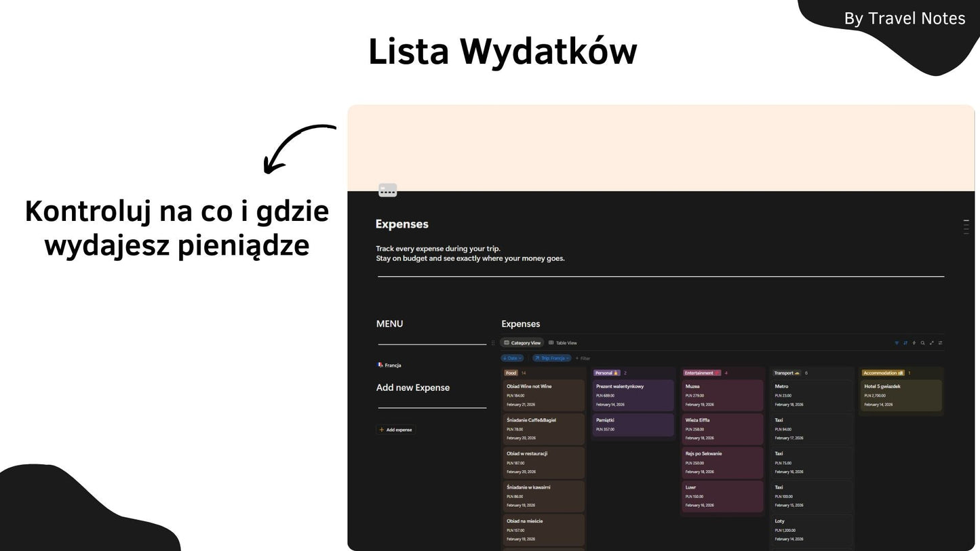980x551 pixels.
Task: Open the Taxi card costing PLN 100.00
Action: pos(812,496)
